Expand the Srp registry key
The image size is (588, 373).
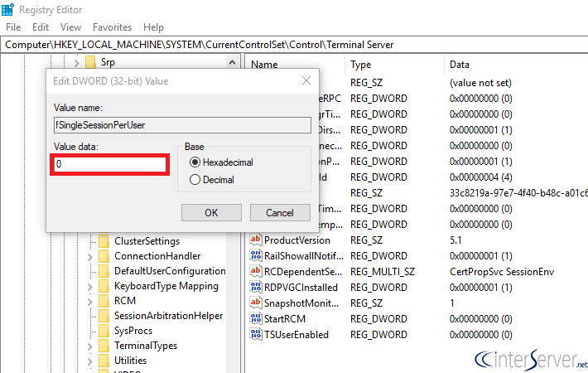point(76,63)
